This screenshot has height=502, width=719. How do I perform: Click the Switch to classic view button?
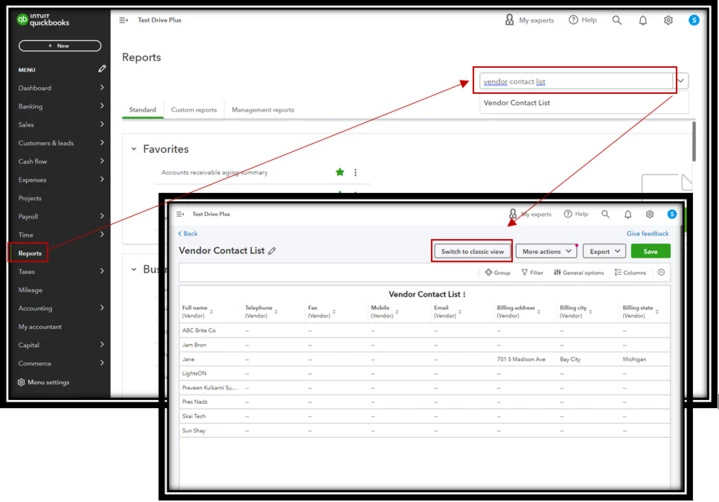[x=472, y=251]
